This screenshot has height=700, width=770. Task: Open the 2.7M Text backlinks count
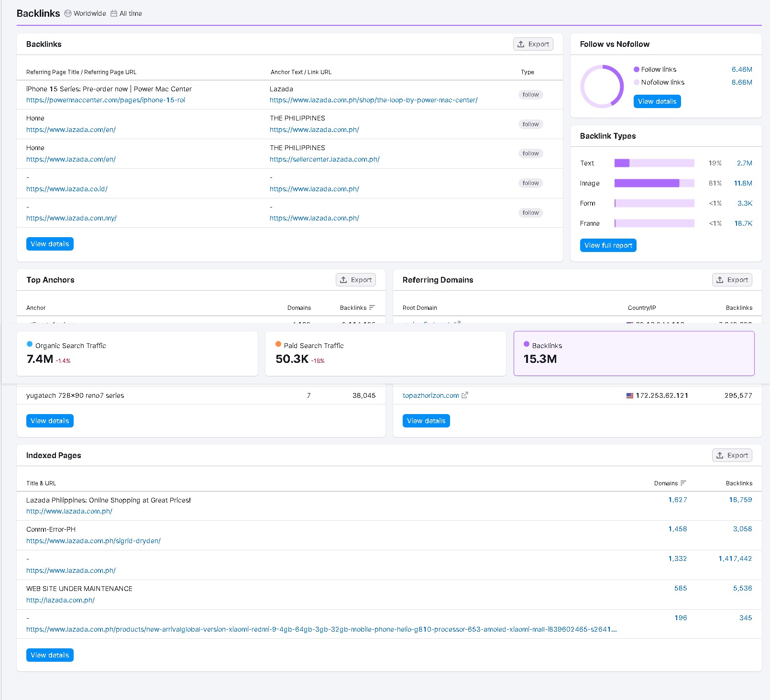[x=745, y=163]
